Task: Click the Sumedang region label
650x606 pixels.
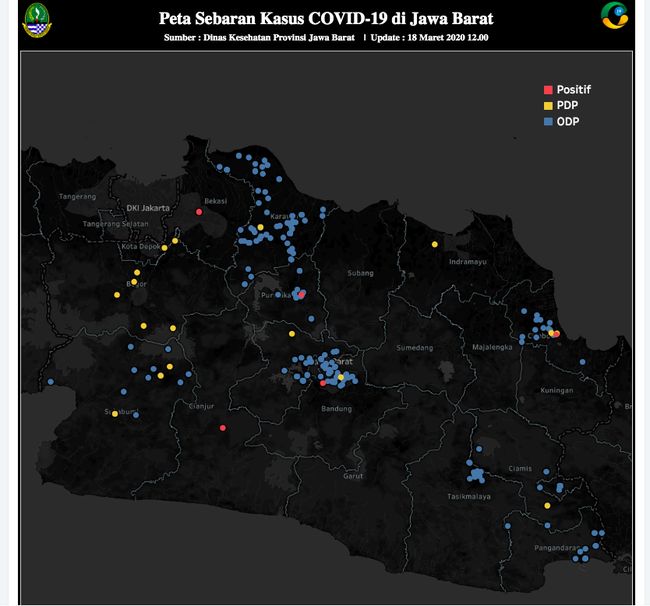Action: [x=414, y=348]
